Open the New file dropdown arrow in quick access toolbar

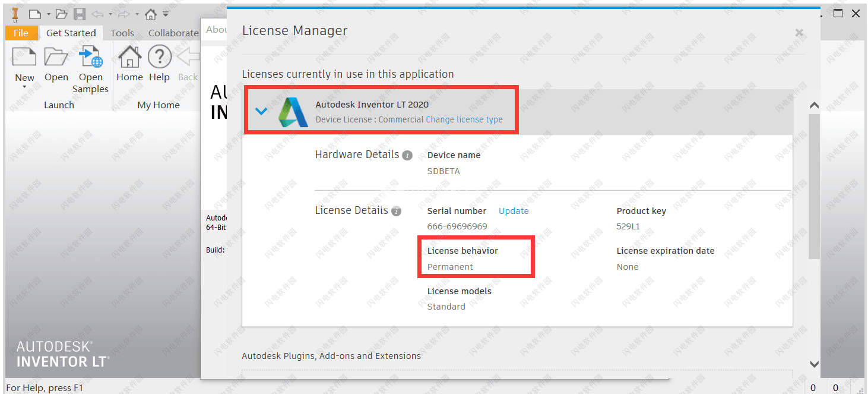[x=48, y=14]
